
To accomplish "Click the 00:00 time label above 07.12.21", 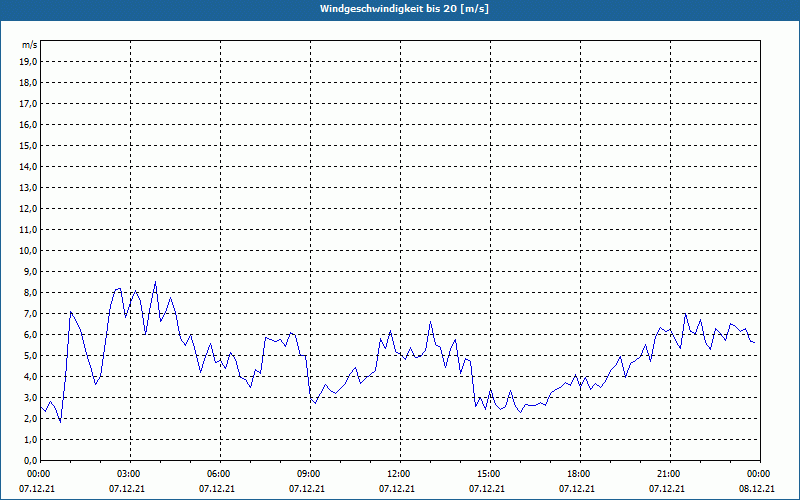I will (39, 474).
